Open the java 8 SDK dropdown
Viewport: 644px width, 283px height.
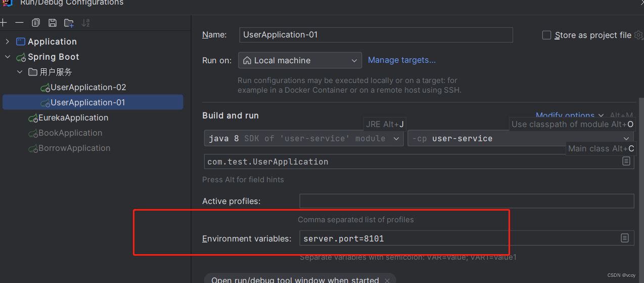coord(303,138)
